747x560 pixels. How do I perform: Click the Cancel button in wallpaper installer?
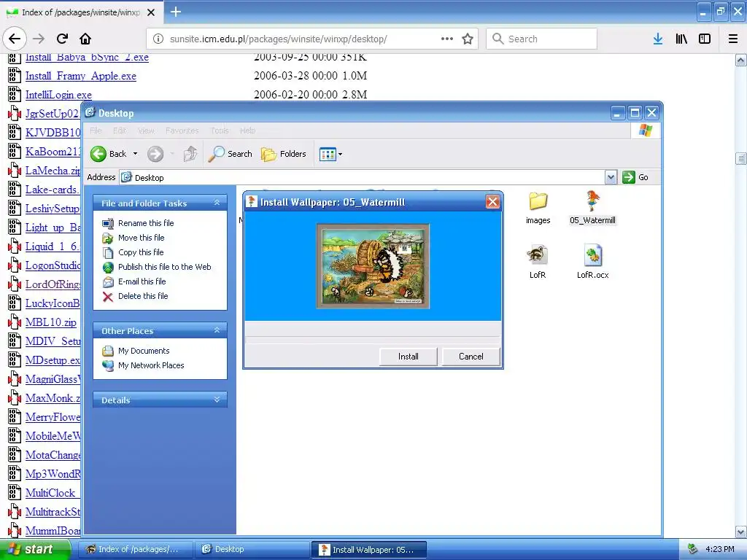coord(471,357)
